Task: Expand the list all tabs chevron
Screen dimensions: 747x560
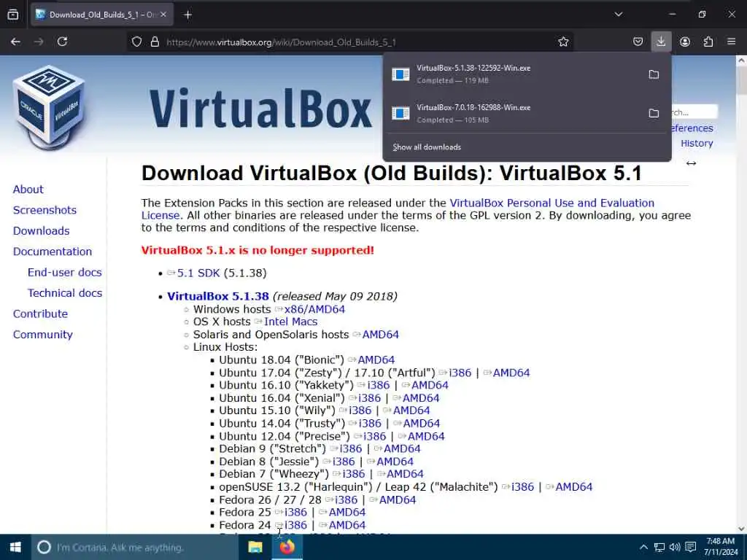Action: pyautogui.click(x=619, y=15)
